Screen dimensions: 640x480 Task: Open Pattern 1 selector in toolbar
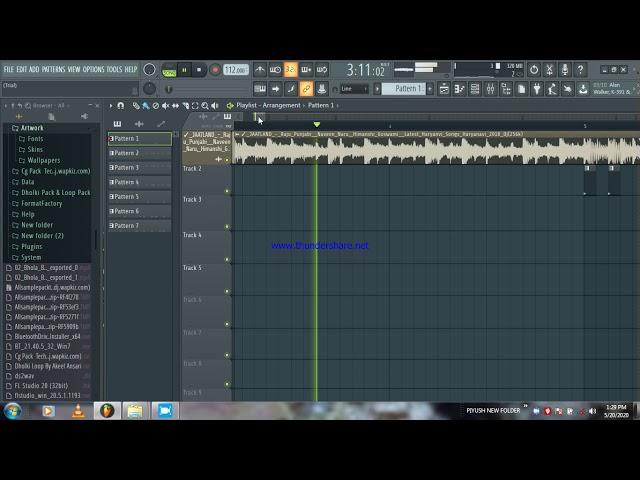coord(404,89)
